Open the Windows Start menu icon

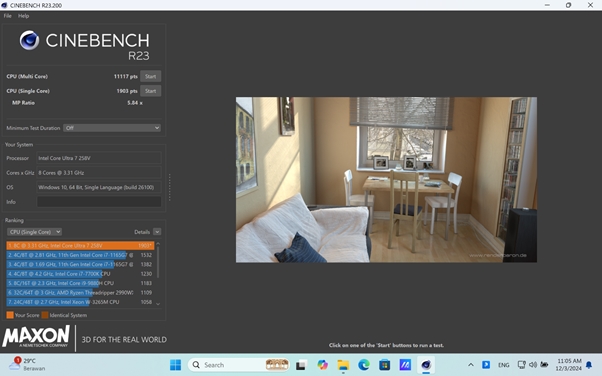(x=175, y=365)
